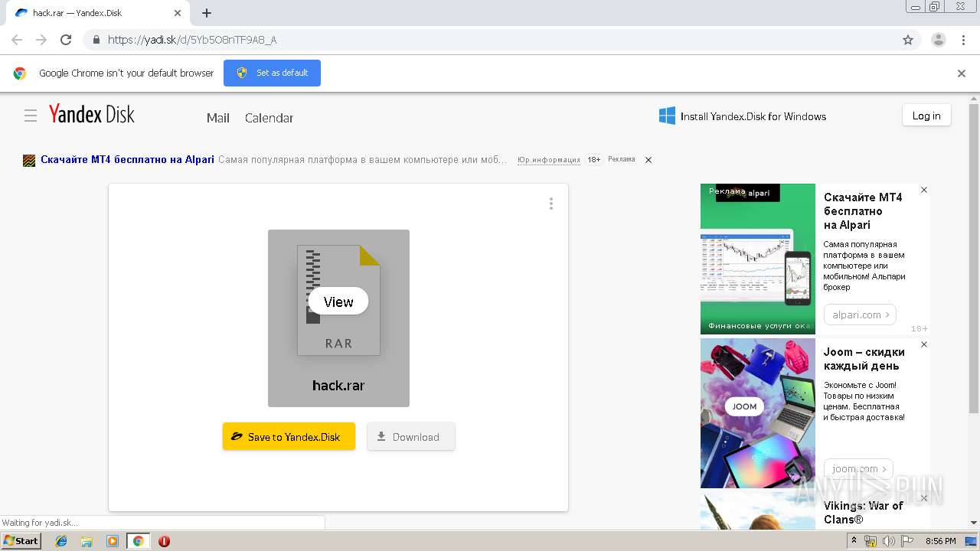Screen dimensions: 980x551
Task: Close the Alpari sidebar ad
Action: click(x=924, y=190)
